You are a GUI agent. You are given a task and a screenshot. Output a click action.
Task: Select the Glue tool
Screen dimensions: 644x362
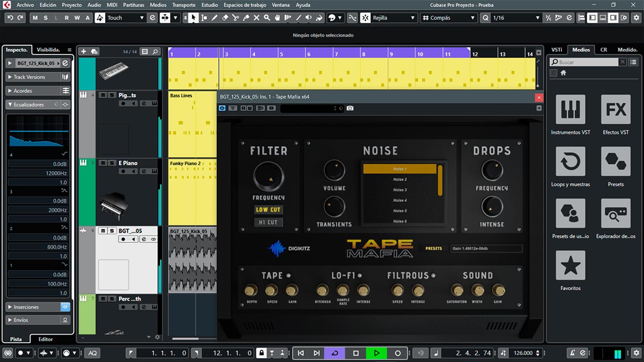[x=246, y=18]
